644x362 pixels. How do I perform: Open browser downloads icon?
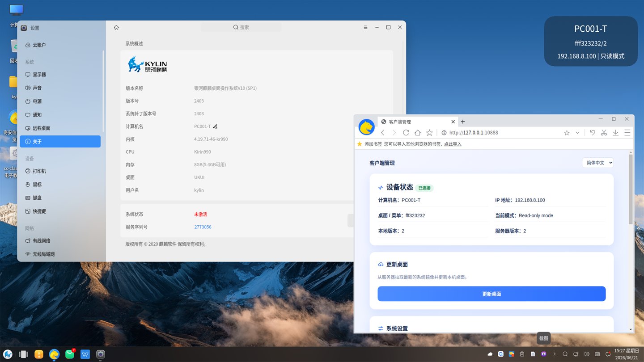click(616, 133)
